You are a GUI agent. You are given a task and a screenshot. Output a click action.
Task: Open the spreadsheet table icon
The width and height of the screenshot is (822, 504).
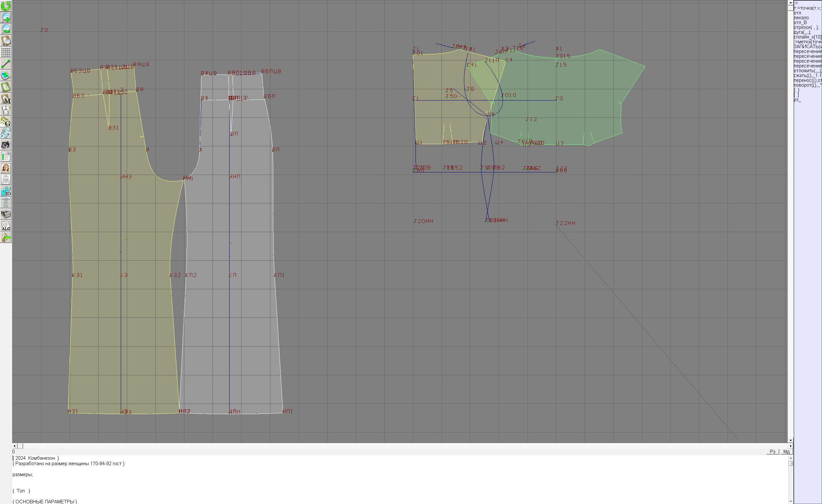[x=6, y=156]
